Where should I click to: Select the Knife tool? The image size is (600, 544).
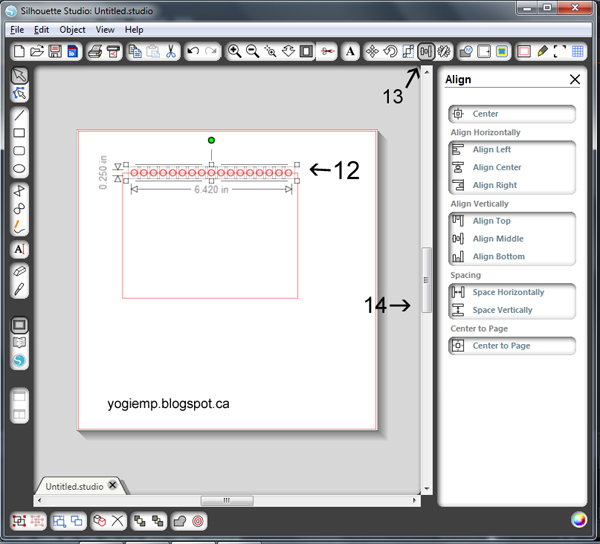pyautogui.click(x=19, y=289)
